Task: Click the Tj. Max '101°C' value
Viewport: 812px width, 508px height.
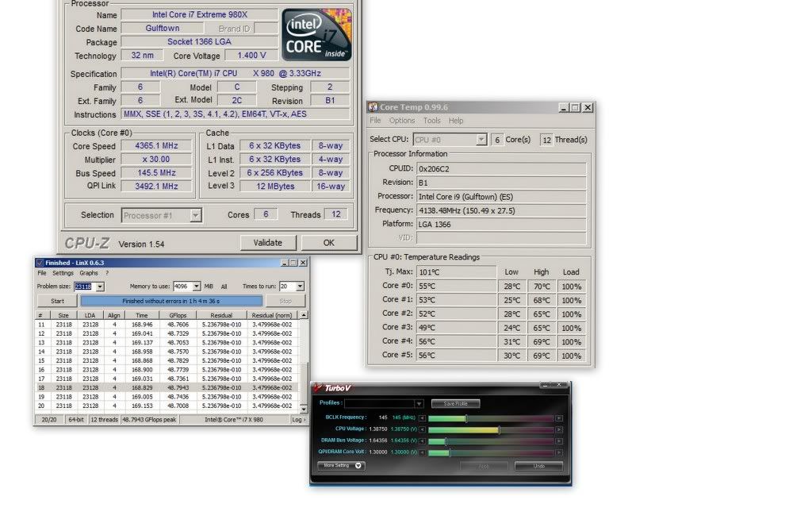Action: point(456,272)
